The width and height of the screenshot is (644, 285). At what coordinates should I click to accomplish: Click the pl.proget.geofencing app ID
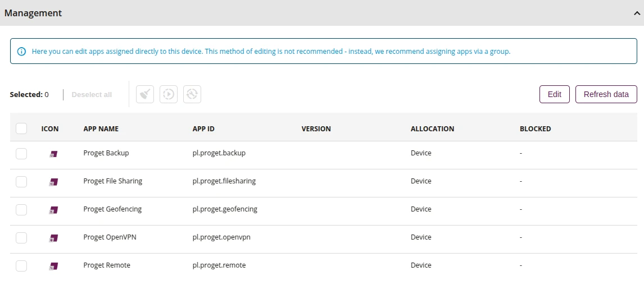tap(225, 209)
